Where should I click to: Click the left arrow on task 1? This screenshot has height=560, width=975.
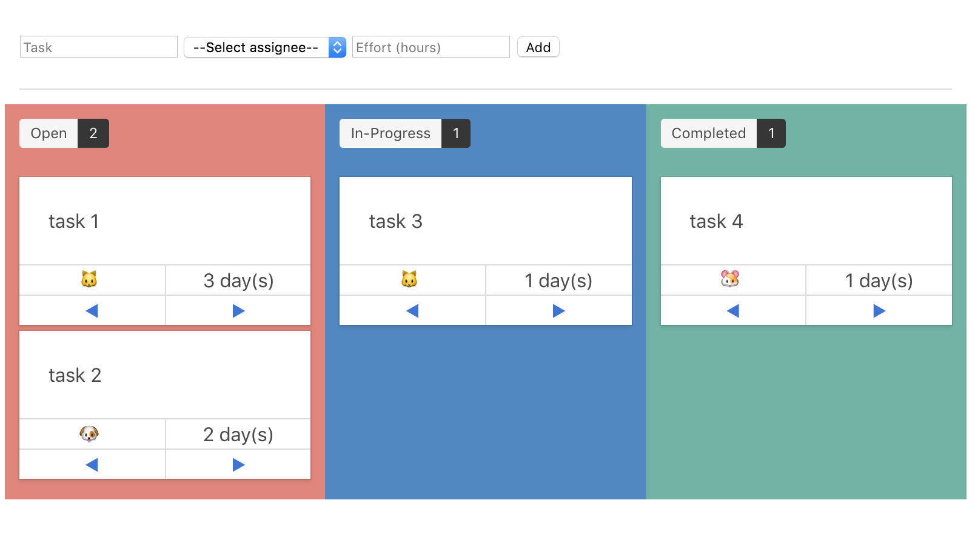(92, 310)
